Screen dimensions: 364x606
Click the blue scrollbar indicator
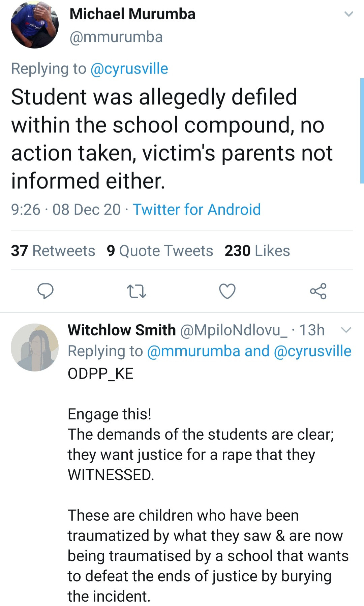coord(362,131)
